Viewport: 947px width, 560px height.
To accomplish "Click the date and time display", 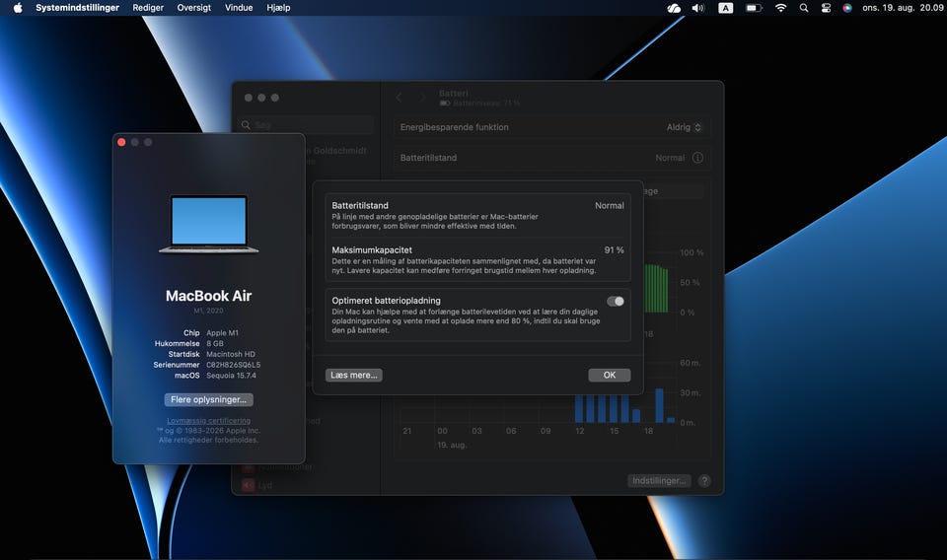I will (903, 8).
